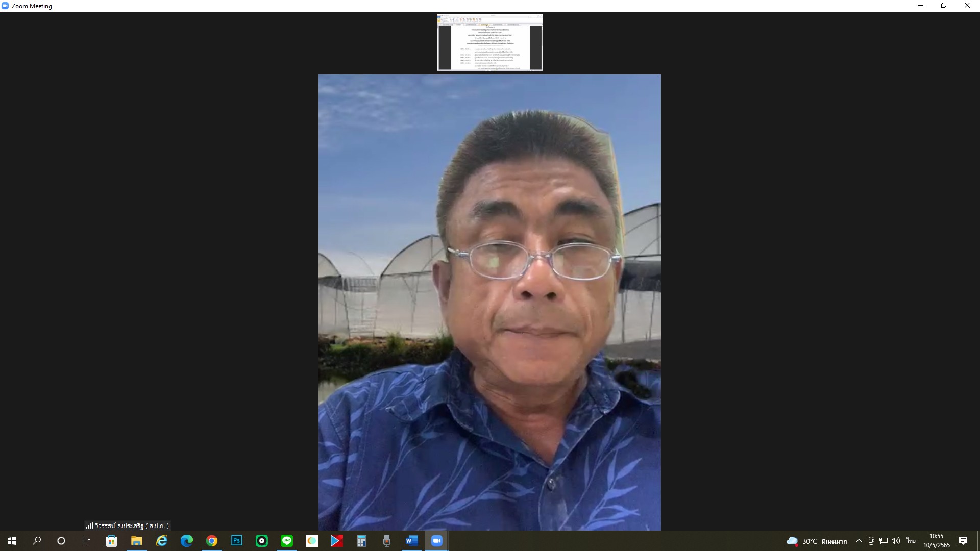Screen dimensions: 980x551
Task: Open the weather widget showing 30°C
Action: (817, 541)
